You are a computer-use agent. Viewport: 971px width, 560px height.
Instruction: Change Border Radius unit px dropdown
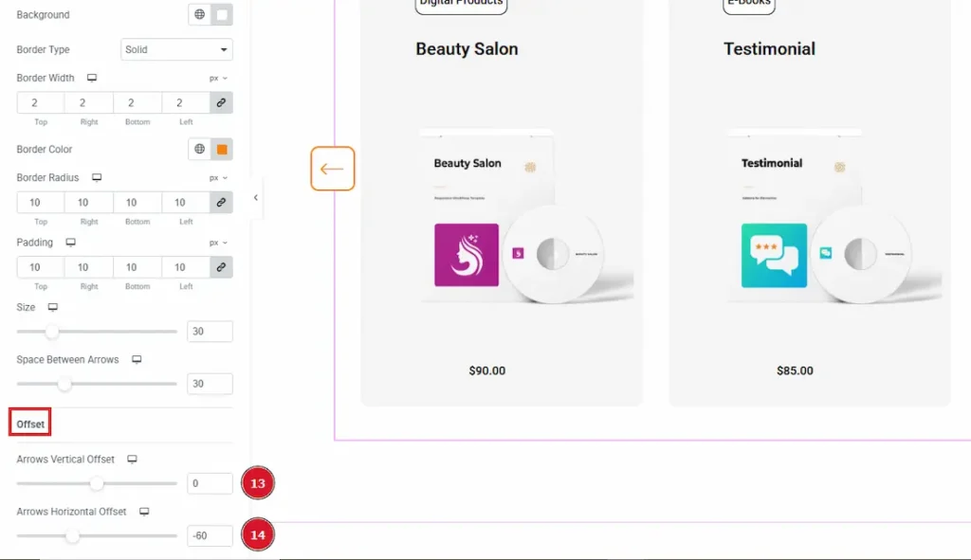[219, 177]
